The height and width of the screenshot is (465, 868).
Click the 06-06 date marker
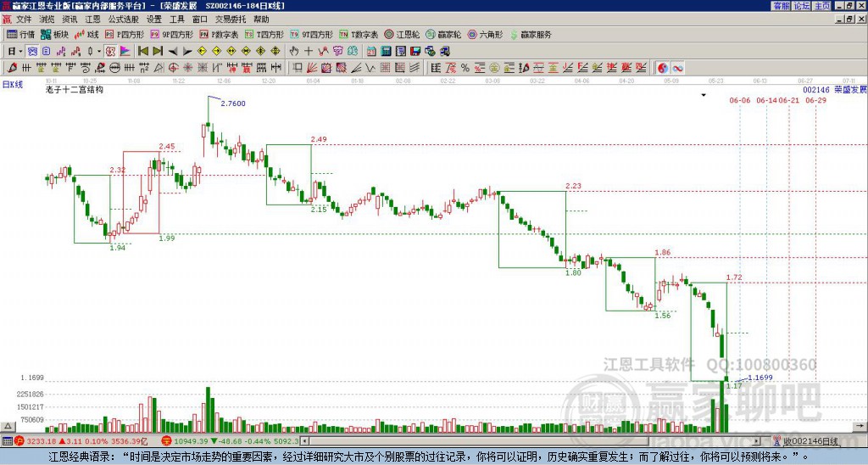(x=739, y=100)
